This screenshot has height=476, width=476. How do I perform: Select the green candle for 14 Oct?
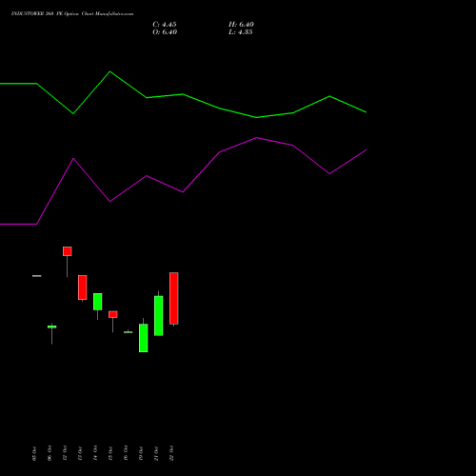(x=98, y=302)
